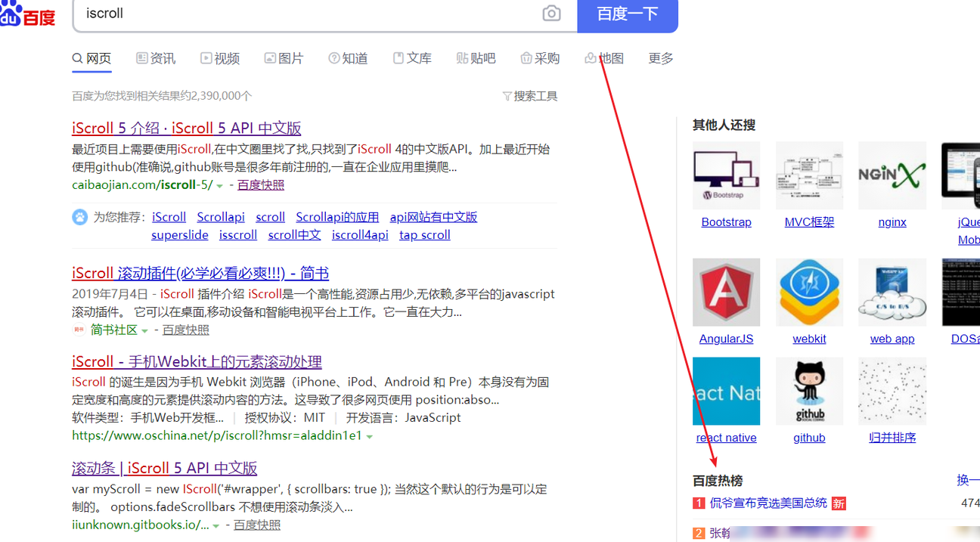
Task: Click the MVC框架 thumbnail image
Action: tap(809, 175)
